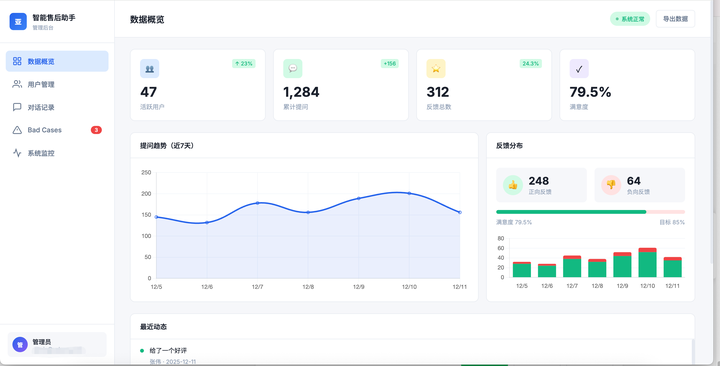
Task: Click the 累计提问 card speech icon
Action: click(293, 68)
